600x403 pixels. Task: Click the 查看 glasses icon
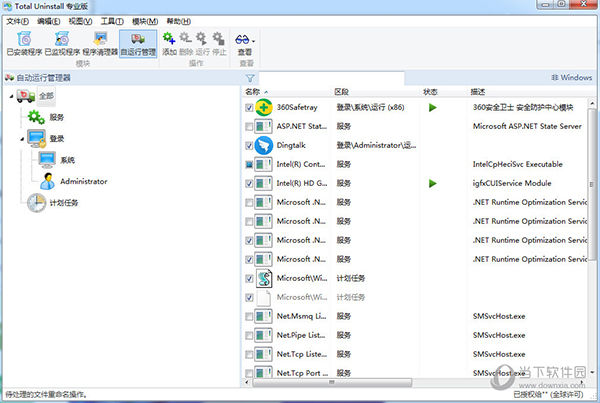[242, 39]
